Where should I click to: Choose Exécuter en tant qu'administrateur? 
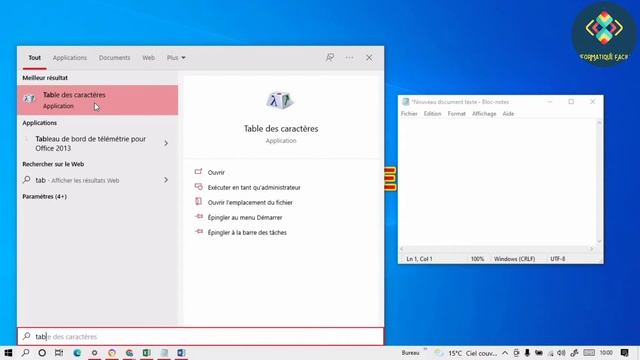[254, 187]
